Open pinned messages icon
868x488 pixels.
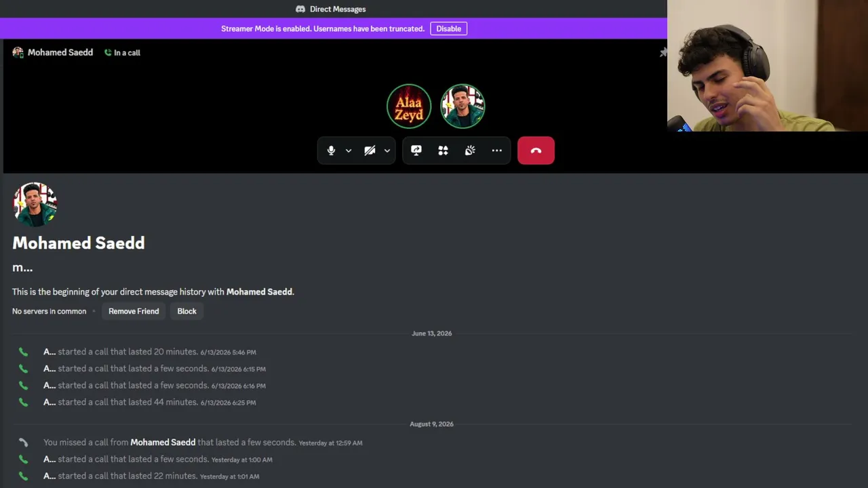663,52
